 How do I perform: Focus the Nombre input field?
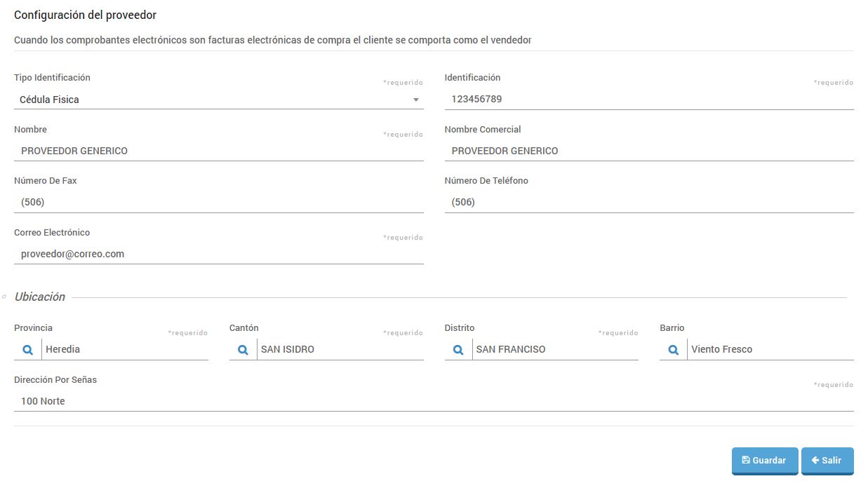(x=218, y=151)
